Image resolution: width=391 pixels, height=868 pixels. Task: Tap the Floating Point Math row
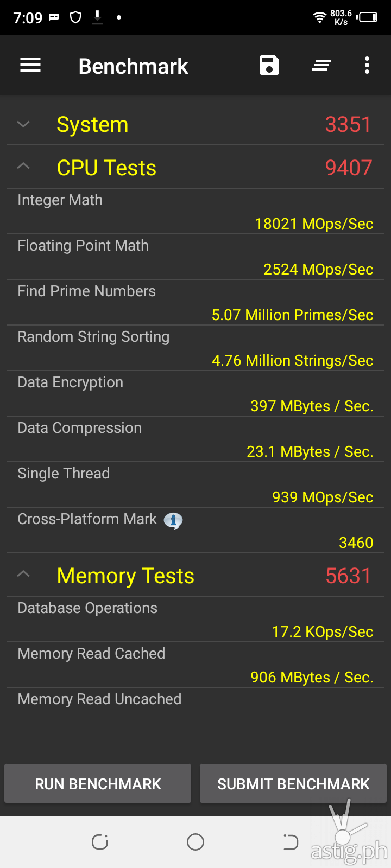coord(195,257)
